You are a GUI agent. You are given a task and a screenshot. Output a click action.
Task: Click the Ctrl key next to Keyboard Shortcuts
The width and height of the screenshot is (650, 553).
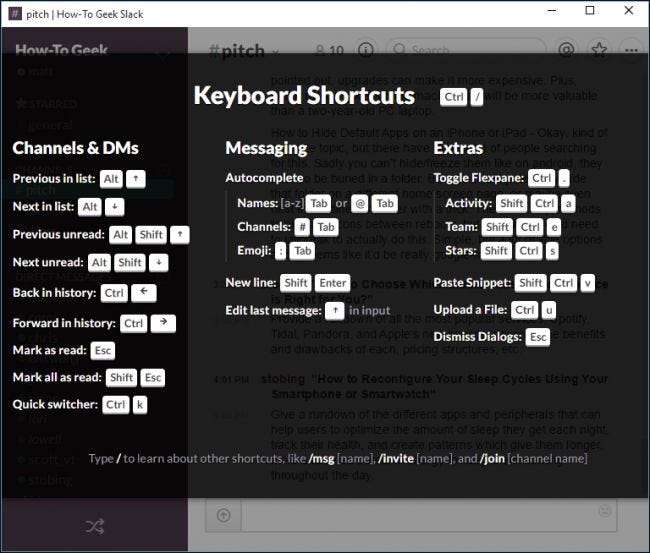pos(454,97)
